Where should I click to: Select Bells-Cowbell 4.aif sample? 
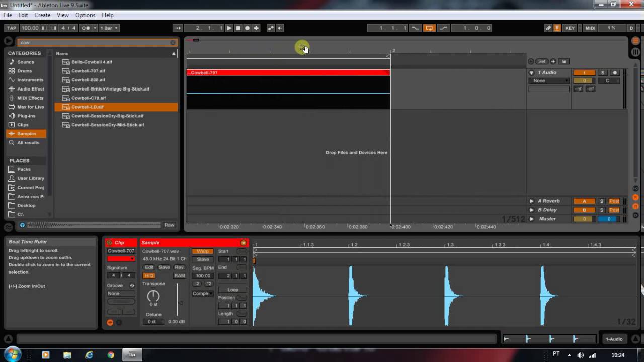tap(92, 62)
